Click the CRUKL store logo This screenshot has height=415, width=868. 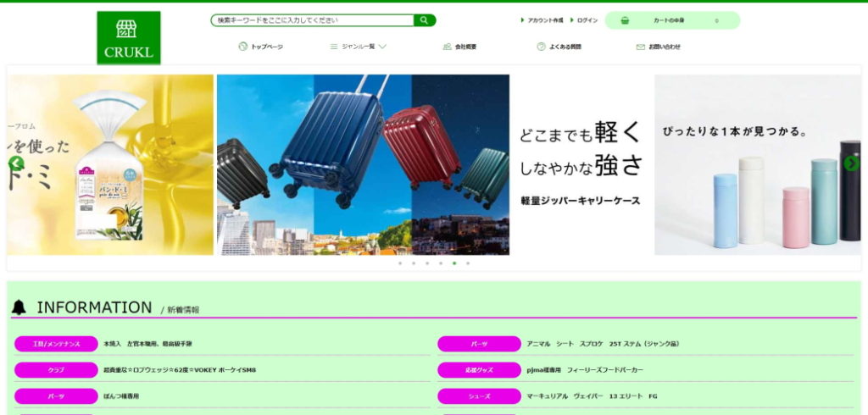128,38
